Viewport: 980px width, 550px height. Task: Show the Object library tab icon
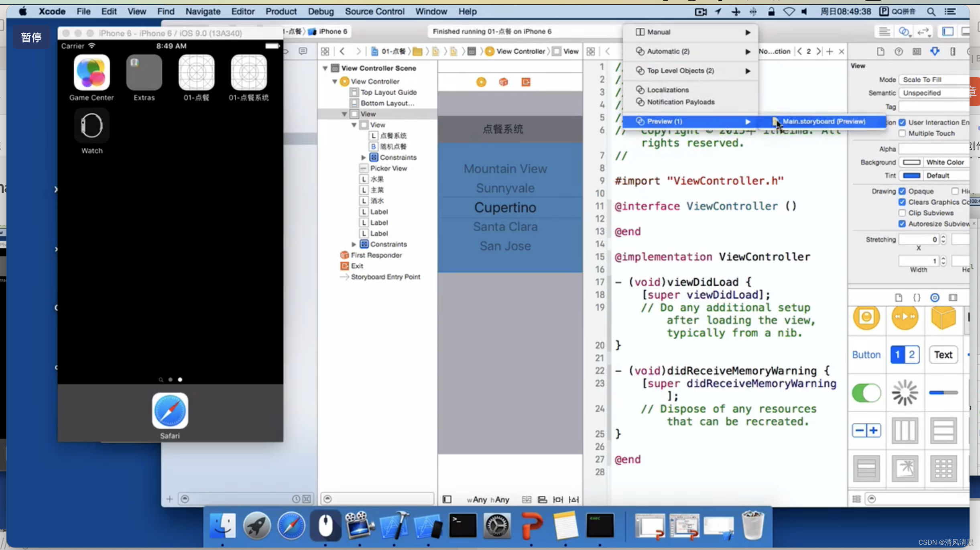(x=935, y=297)
